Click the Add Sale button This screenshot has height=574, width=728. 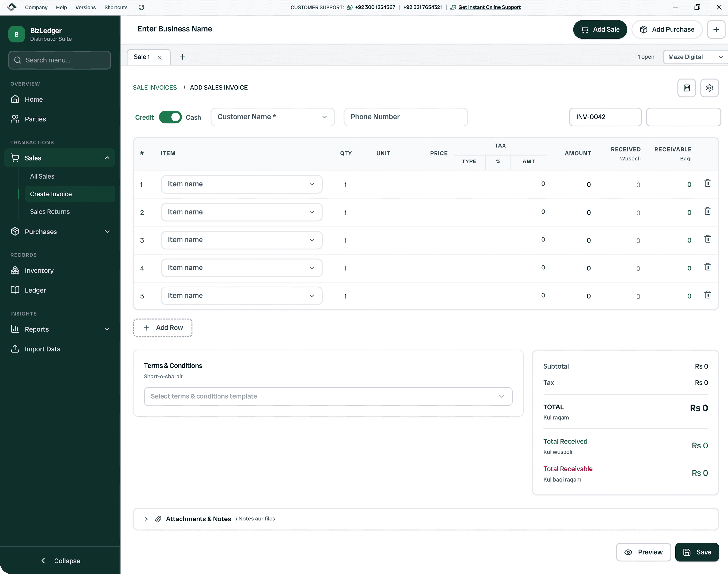click(x=600, y=30)
